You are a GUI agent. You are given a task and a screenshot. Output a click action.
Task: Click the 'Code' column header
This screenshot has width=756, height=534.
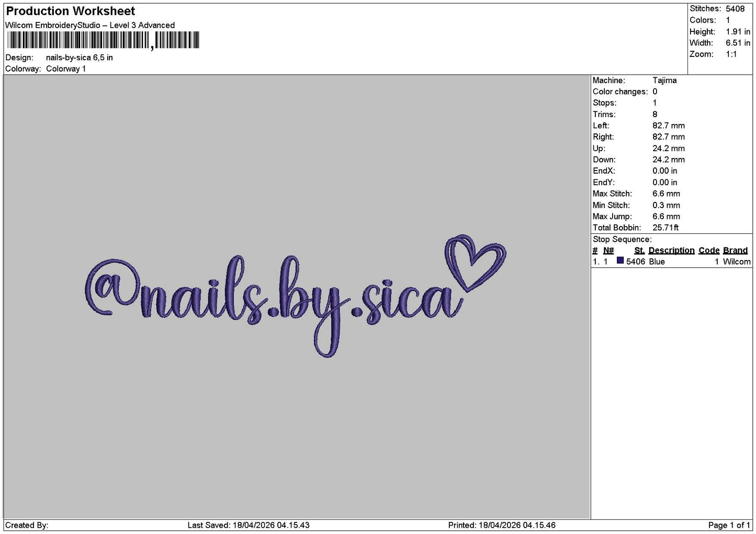709,251
